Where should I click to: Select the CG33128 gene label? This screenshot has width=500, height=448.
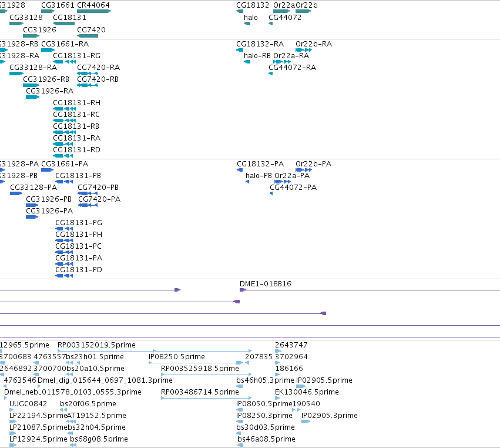(x=26, y=18)
